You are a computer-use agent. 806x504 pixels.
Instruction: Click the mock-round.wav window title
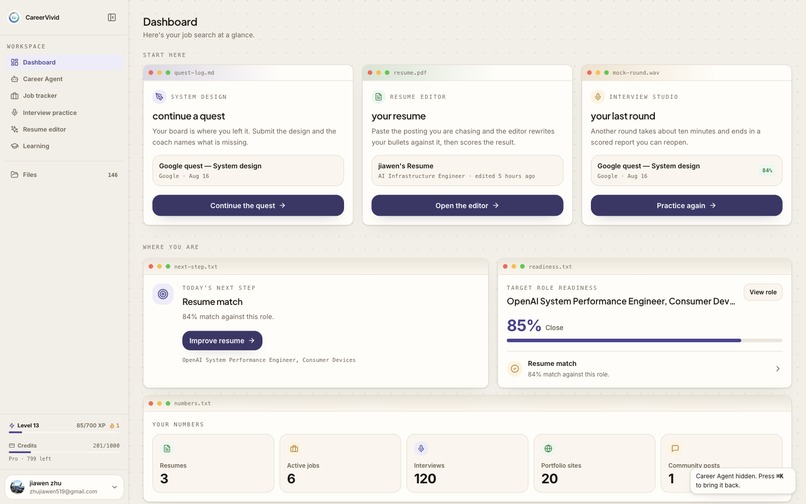click(x=636, y=73)
